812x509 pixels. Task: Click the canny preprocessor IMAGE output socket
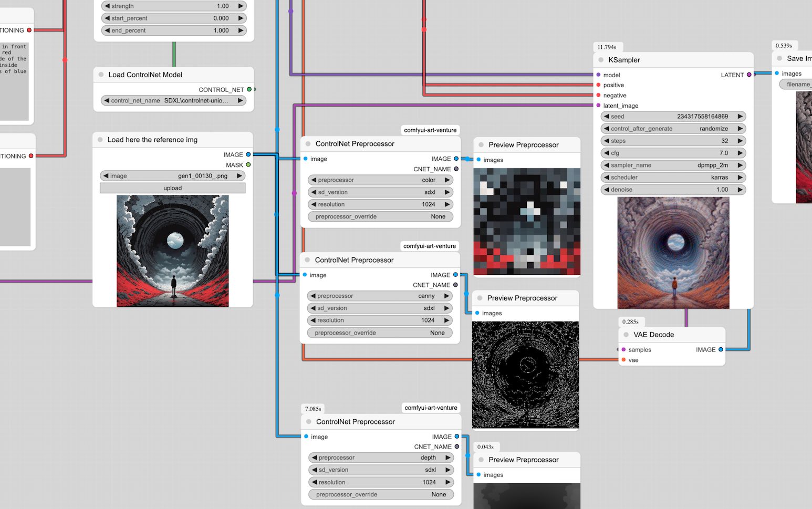pos(455,275)
